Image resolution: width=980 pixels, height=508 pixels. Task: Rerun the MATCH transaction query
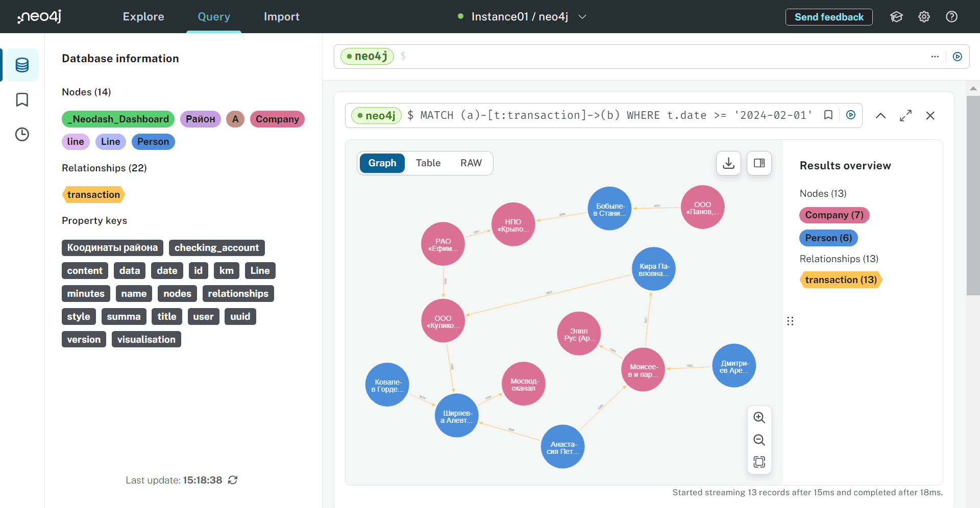851,115
